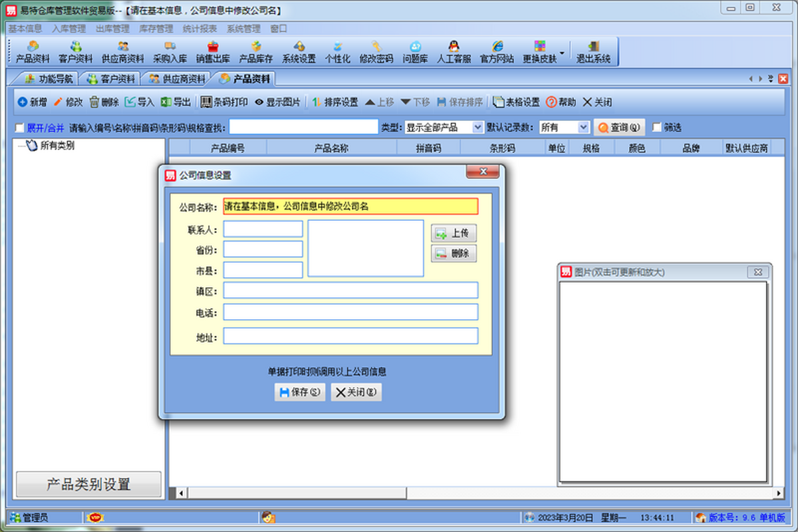Enable the 筛选 checkbox
Viewport: 798px width, 532px height.
click(657, 128)
